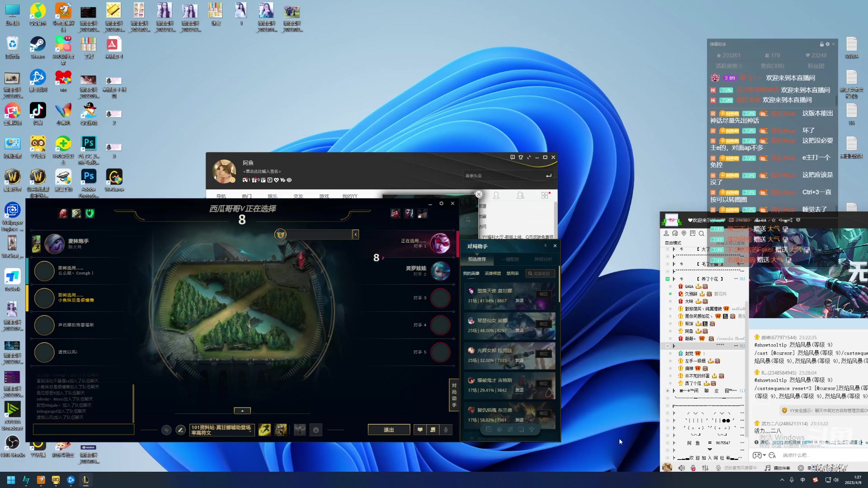Open the YY game controller dropdown arrow
868x488 pixels.
(764, 455)
